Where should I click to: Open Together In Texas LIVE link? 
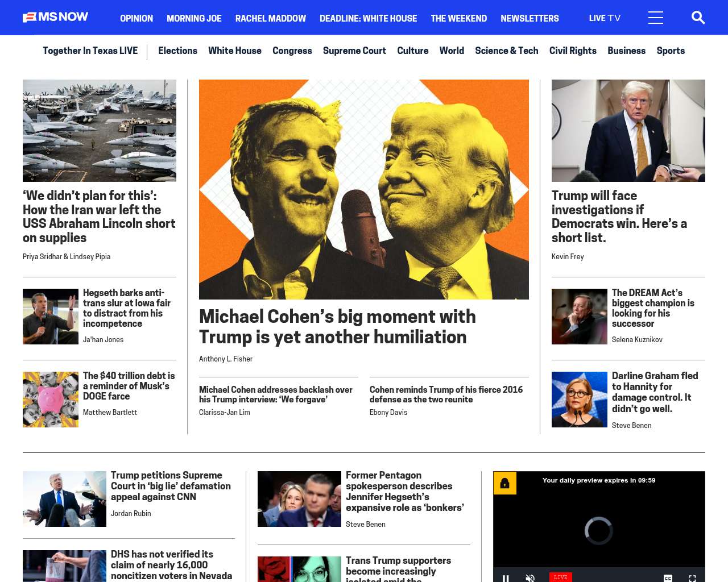(90, 51)
